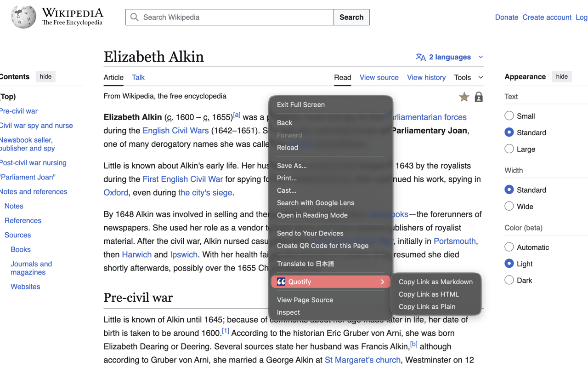
Task: Expand the 2 languages dropdown
Action: click(481, 57)
